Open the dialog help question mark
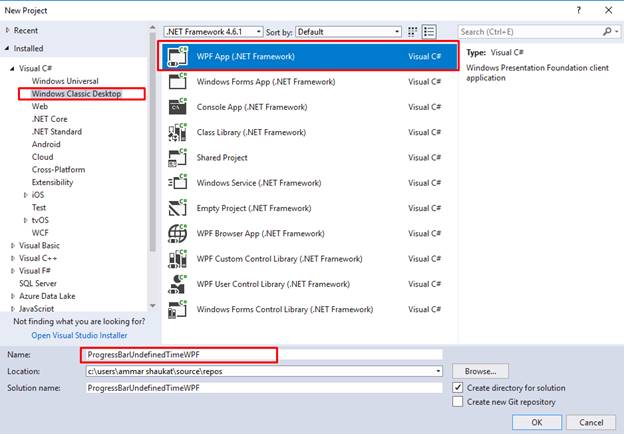624x434 pixels. [579, 10]
